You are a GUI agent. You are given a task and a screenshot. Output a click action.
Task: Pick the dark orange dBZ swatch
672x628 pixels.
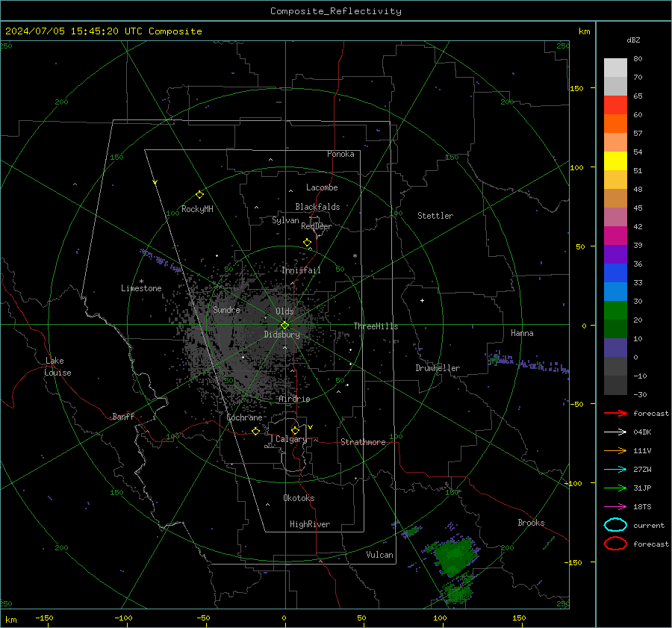click(x=615, y=124)
